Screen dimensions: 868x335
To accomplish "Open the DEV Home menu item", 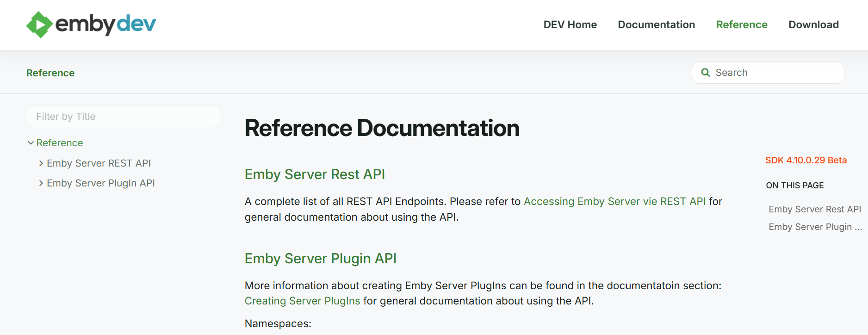I will pos(570,25).
